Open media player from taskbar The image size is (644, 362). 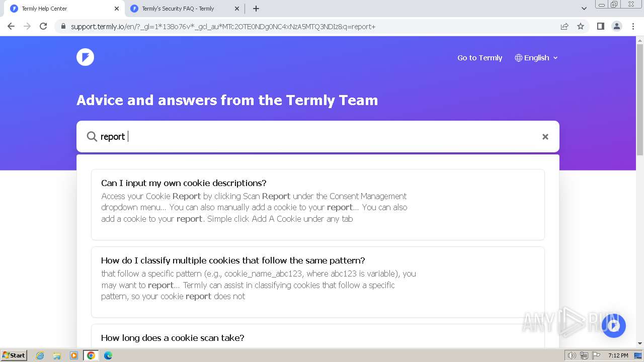point(74,355)
